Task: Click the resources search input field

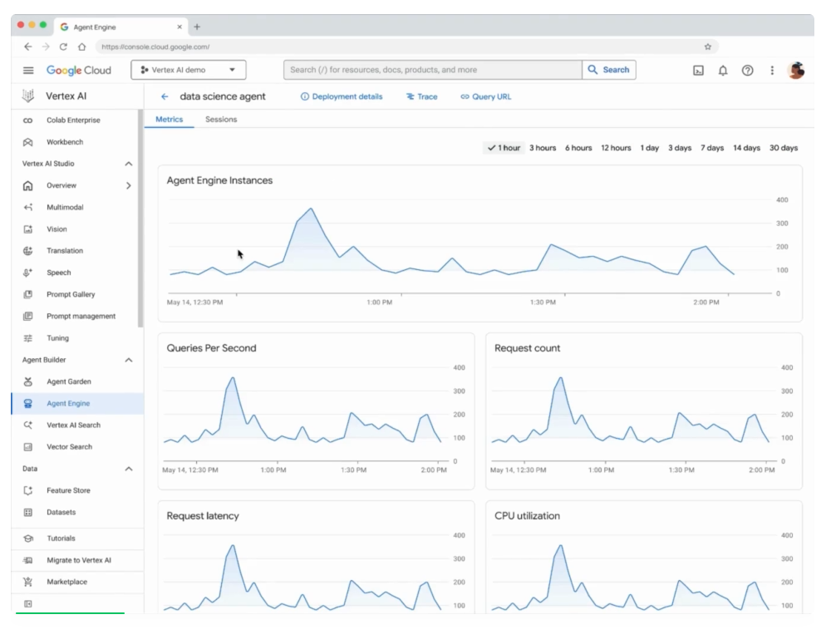Action: [x=432, y=71]
